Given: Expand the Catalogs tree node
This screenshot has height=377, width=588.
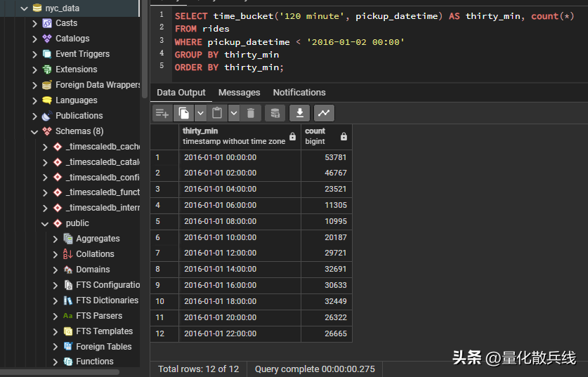Looking at the screenshot, I should coord(34,39).
